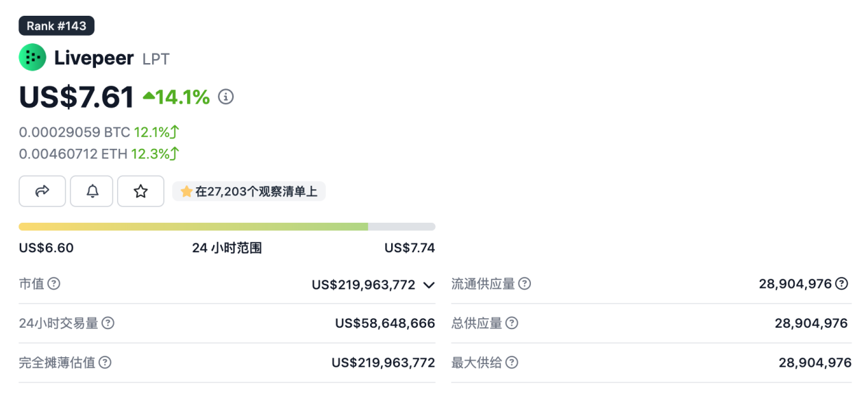Screen dimensions: 868x408
Task: Click help icon beside 总供应量 label
Action: click(512, 323)
